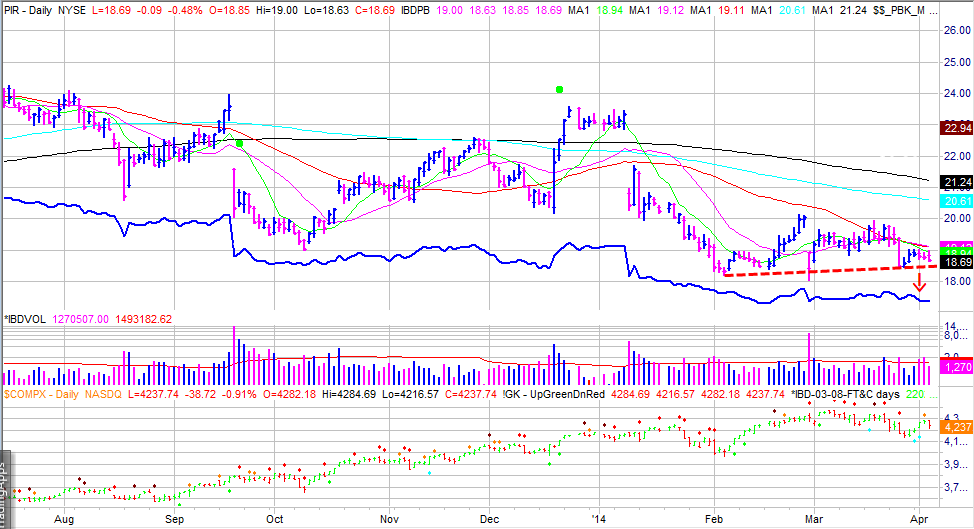Click the "-0.48%" percent change readout

[185, 11]
